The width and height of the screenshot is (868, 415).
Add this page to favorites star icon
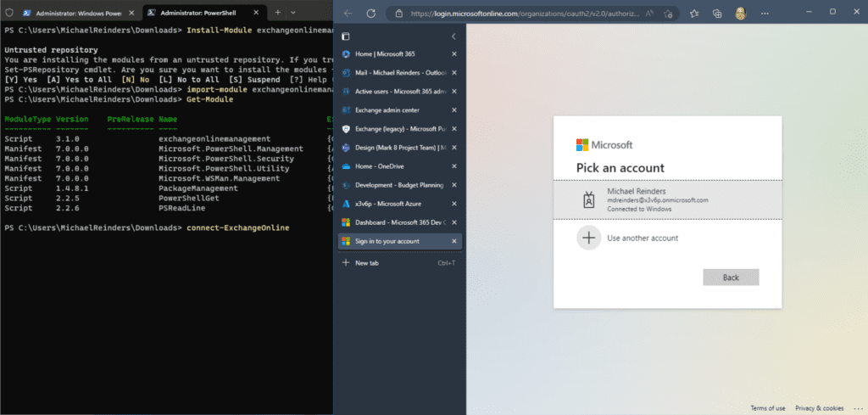[668, 14]
